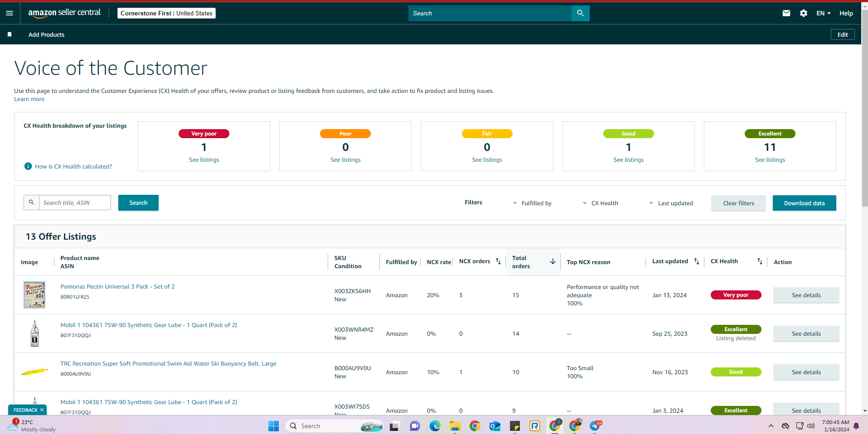Expand the Last updated filter dropdown
Image resolution: width=868 pixels, height=434 pixels.
pyautogui.click(x=671, y=203)
